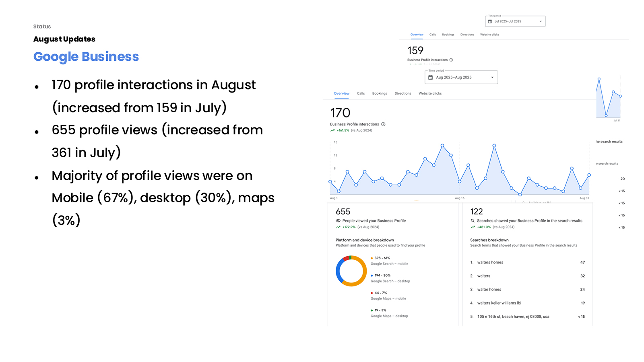644x362 pixels.
Task: Click the green trend arrow next to +172.9%
Action: coord(337,227)
